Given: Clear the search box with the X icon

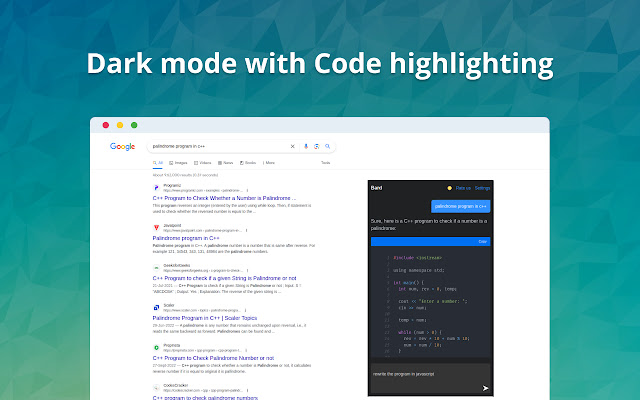Looking at the screenshot, I should 293,146.
